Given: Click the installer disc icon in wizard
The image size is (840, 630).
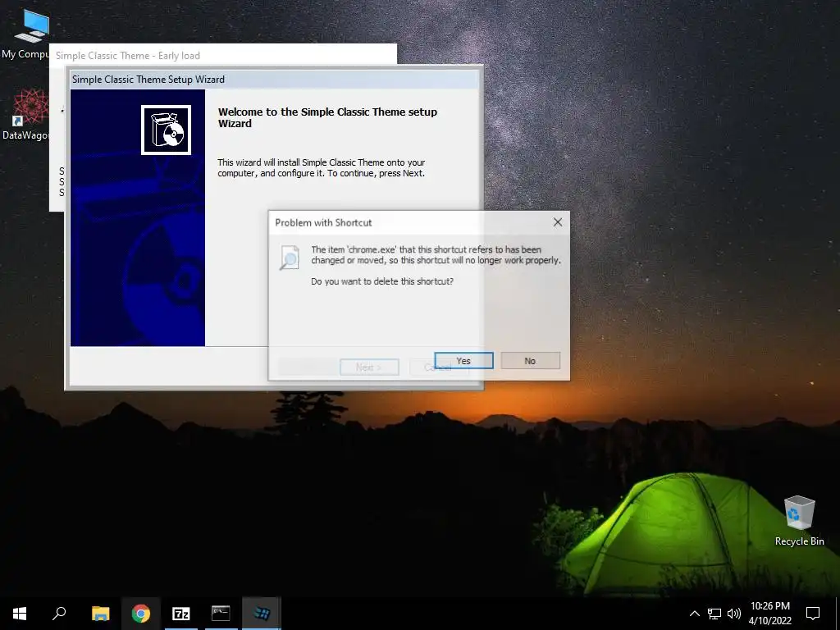Looking at the screenshot, I should coord(166,130).
